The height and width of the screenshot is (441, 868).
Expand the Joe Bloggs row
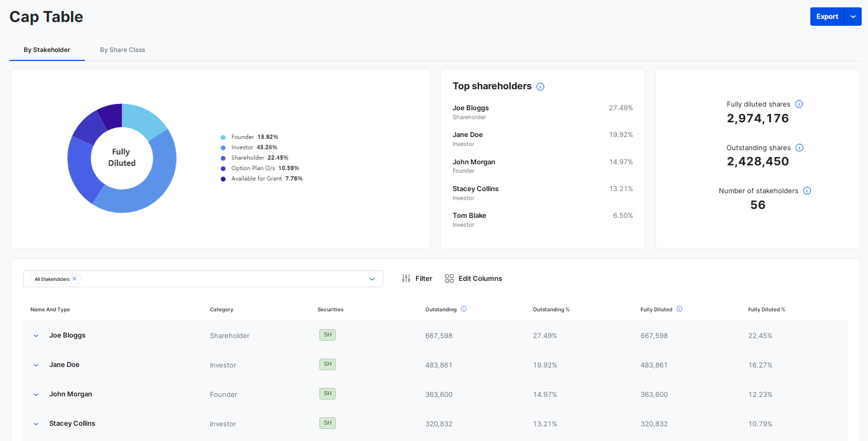click(36, 336)
